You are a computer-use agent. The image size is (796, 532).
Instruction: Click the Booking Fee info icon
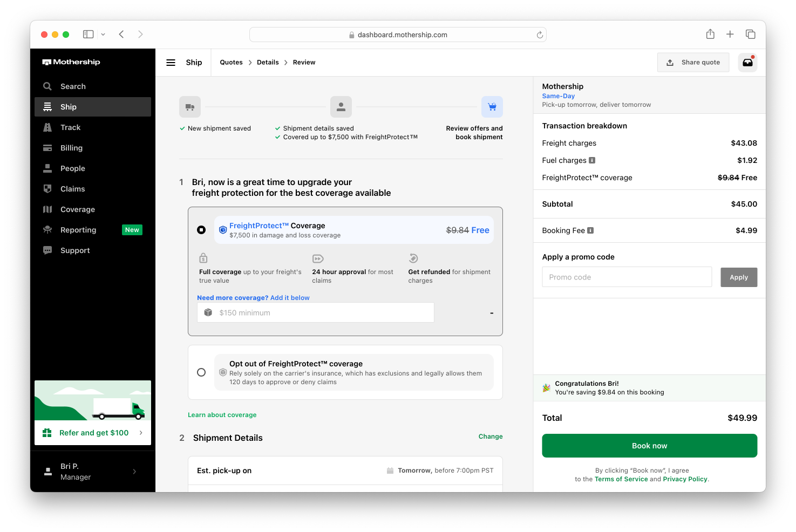[590, 230]
